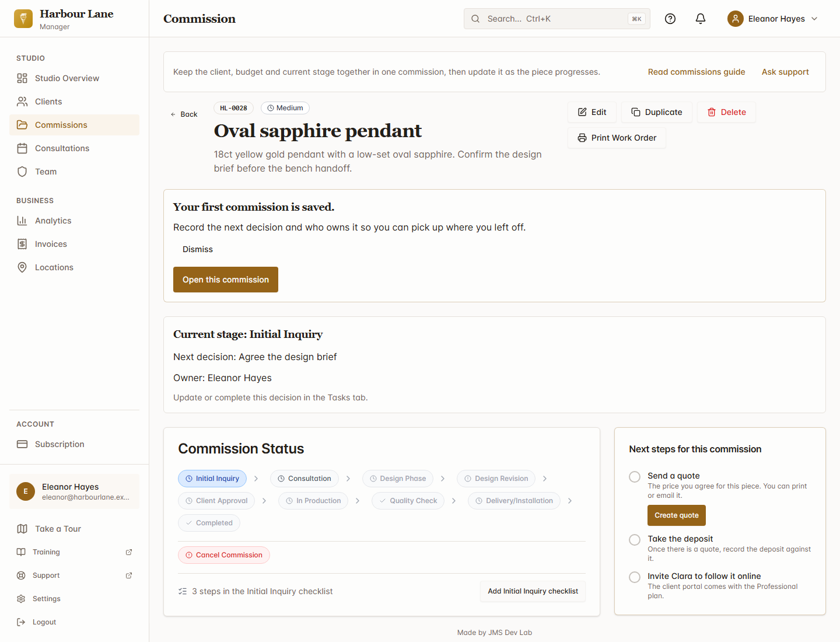Open Commissions in the sidebar
This screenshot has width=840, height=642.
click(x=75, y=125)
